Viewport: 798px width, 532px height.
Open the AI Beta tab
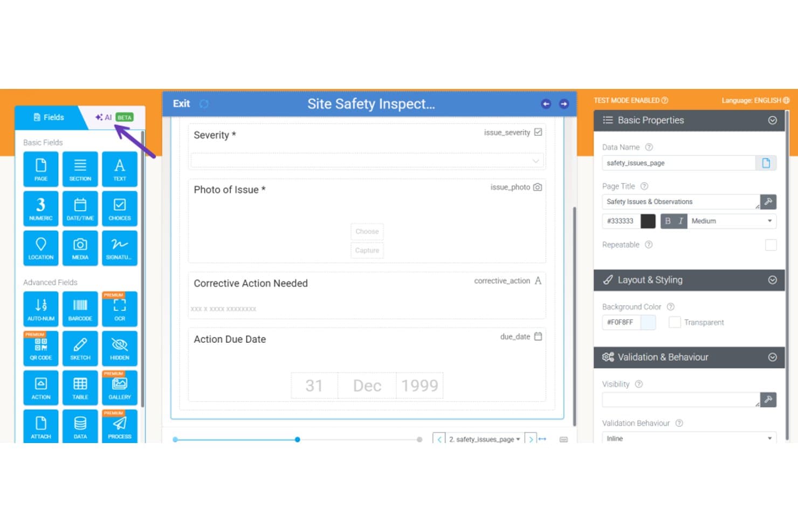pos(114,118)
